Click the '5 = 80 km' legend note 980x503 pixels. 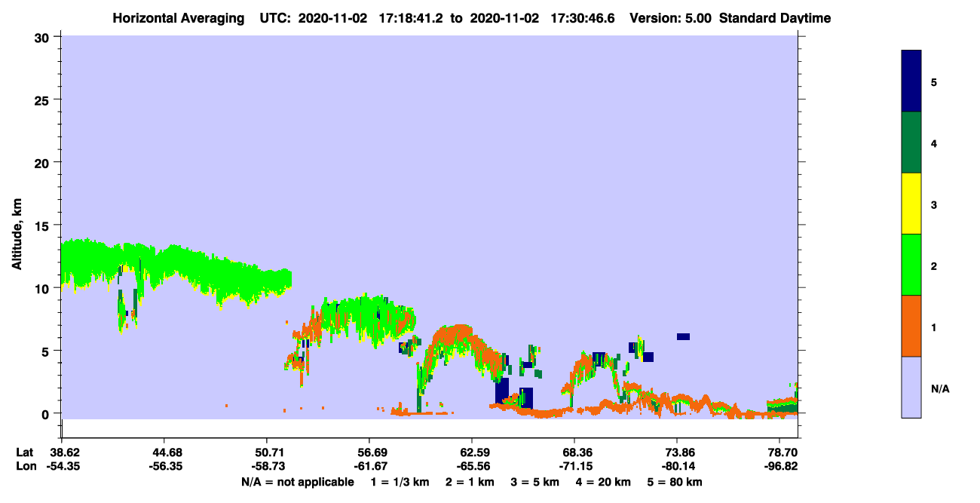click(x=675, y=482)
